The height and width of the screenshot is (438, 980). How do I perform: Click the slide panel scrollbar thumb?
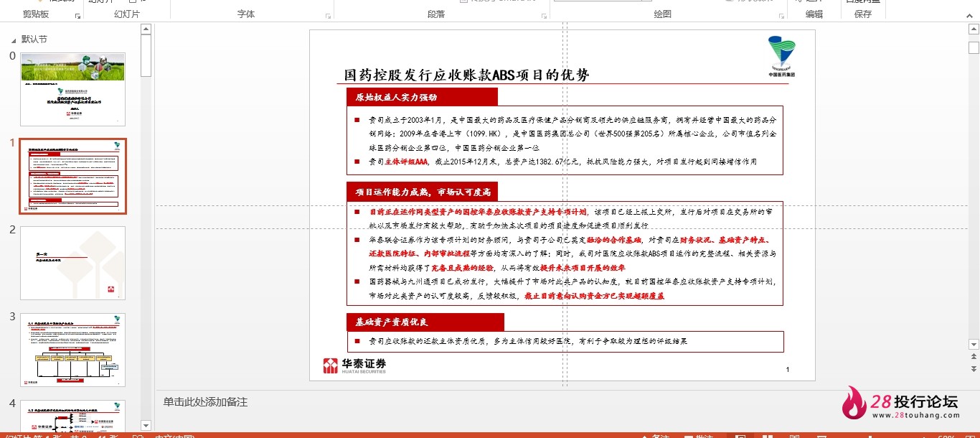(146, 56)
